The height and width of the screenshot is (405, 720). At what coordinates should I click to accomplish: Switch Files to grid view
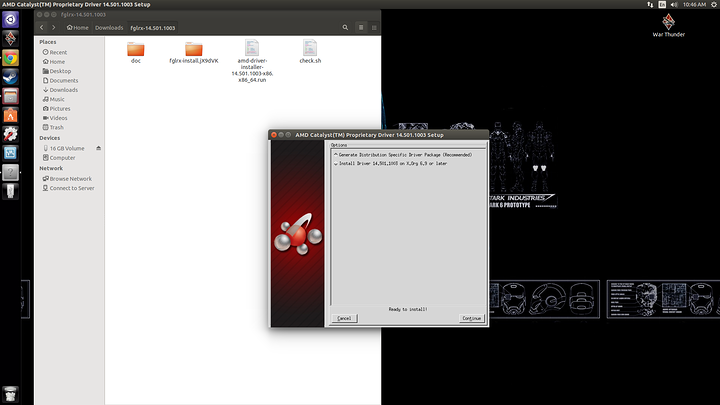coord(374,28)
